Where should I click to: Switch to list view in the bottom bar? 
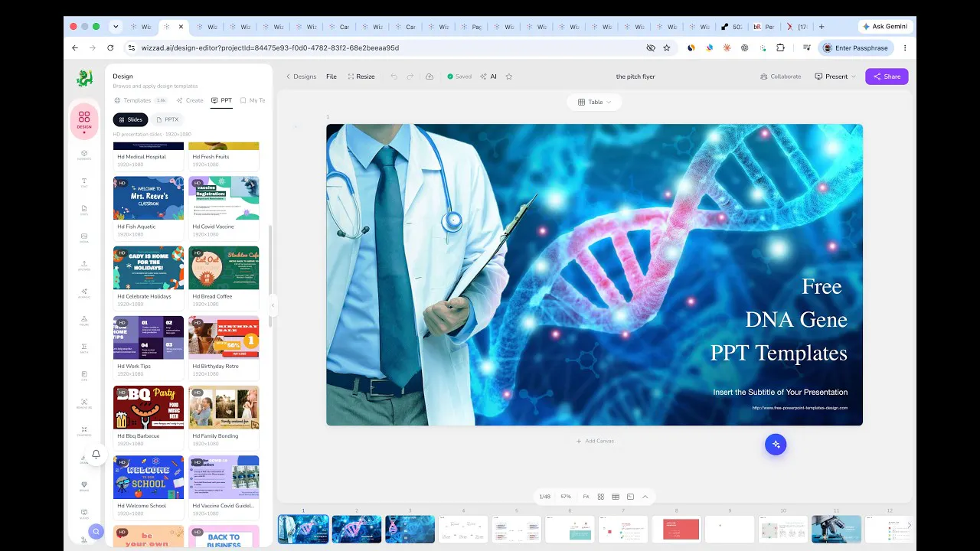pyautogui.click(x=616, y=497)
